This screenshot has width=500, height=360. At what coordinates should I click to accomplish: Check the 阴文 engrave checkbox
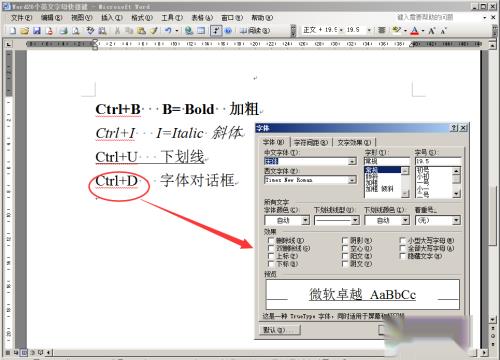345,264
